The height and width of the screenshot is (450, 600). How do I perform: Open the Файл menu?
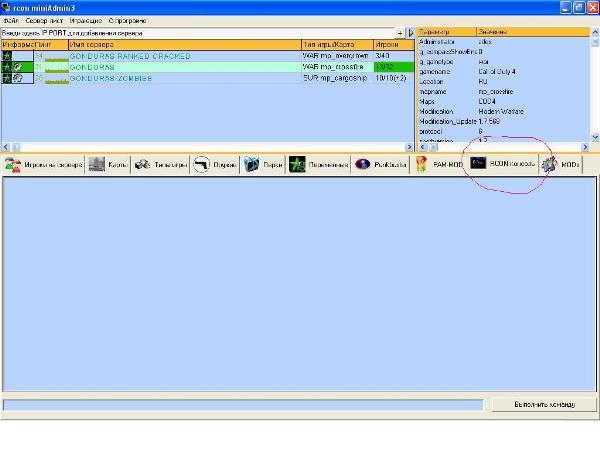coord(11,21)
